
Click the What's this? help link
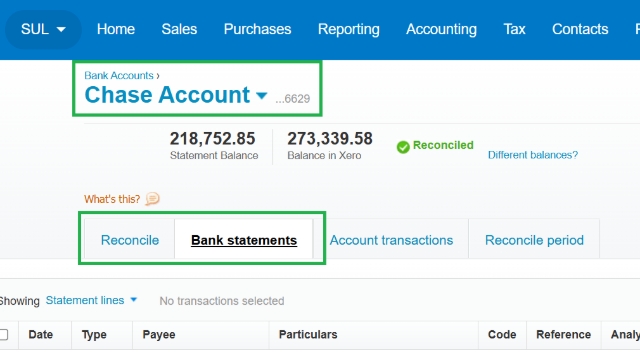112,199
